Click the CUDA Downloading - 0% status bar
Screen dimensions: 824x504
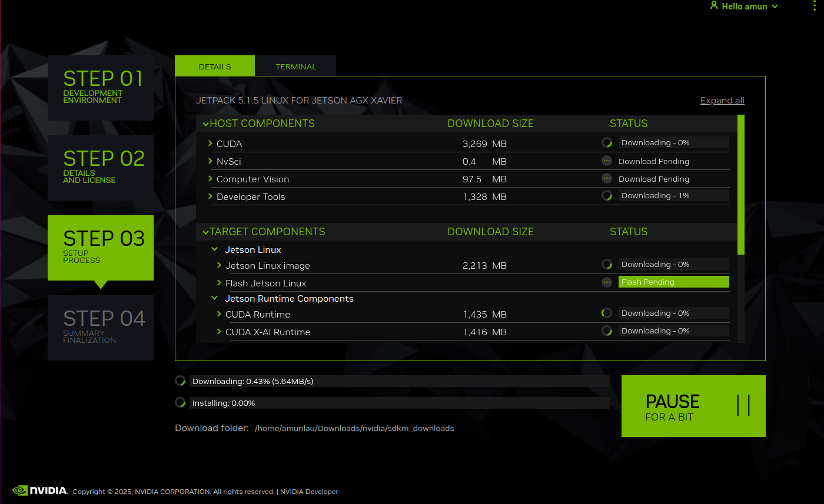pyautogui.click(x=674, y=142)
